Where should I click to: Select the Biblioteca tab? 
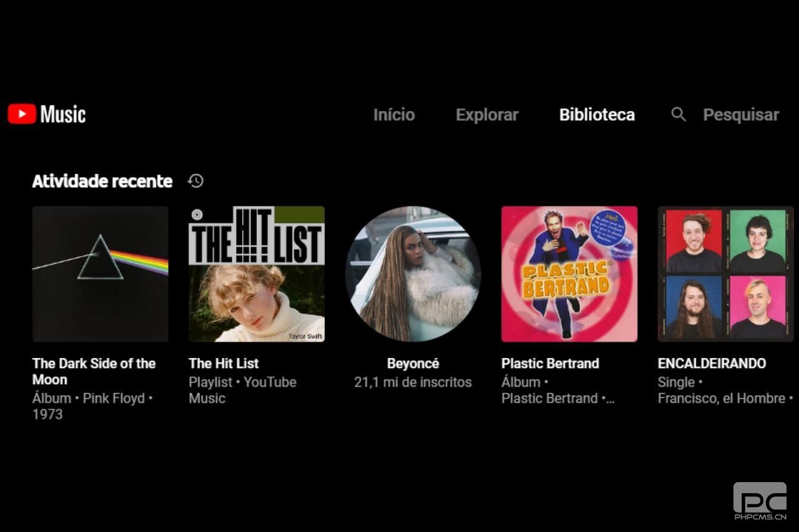point(597,115)
